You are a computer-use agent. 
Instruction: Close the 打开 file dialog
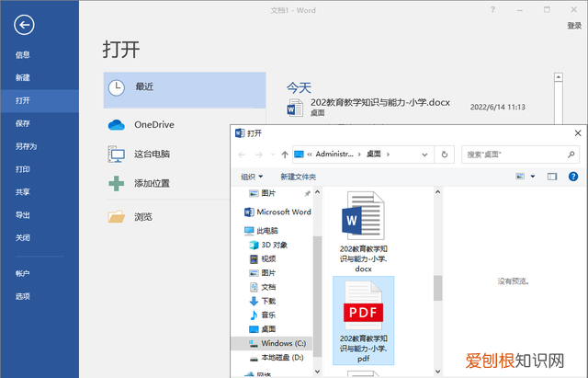click(x=578, y=132)
